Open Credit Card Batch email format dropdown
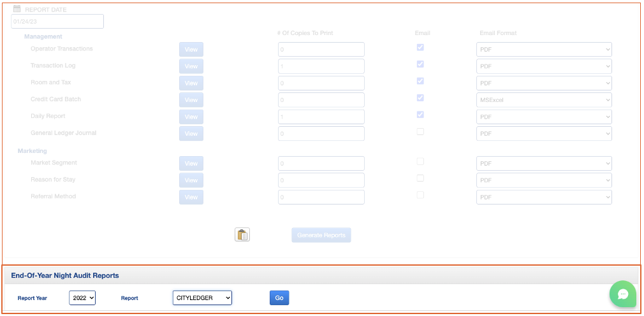Image resolution: width=644 pixels, height=316 pixels. 544,100
